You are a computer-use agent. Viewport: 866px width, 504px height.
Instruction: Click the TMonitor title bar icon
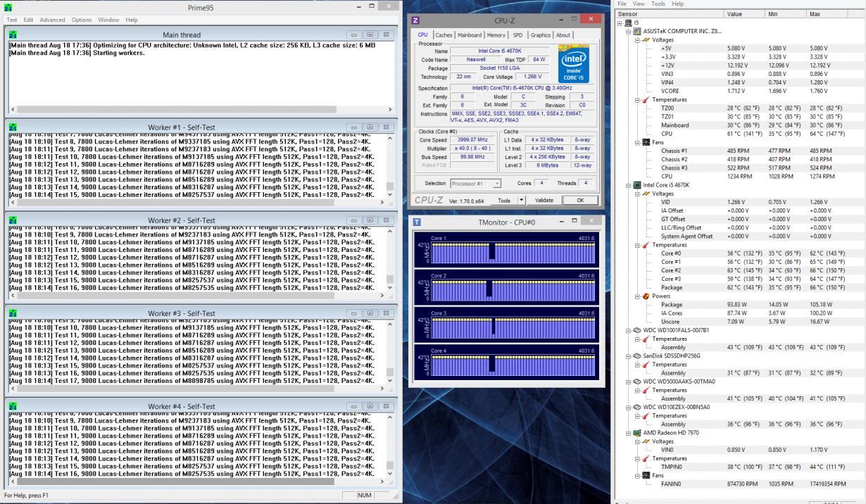(415, 222)
